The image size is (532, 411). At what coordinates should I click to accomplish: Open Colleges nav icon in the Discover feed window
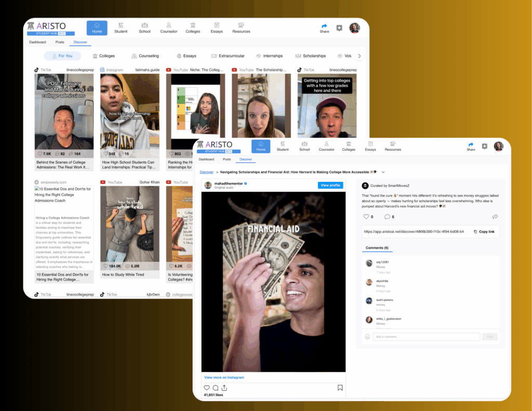(193, 28)
